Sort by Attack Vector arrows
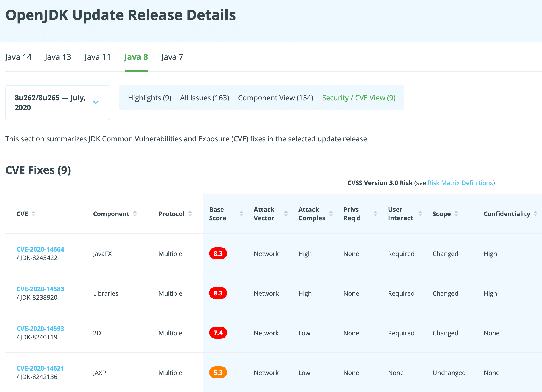542x392 pixels. [286, 214]
